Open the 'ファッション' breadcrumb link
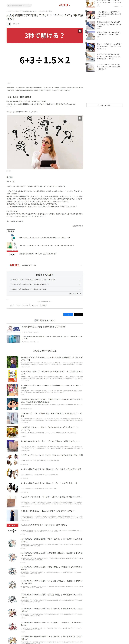 15,11
